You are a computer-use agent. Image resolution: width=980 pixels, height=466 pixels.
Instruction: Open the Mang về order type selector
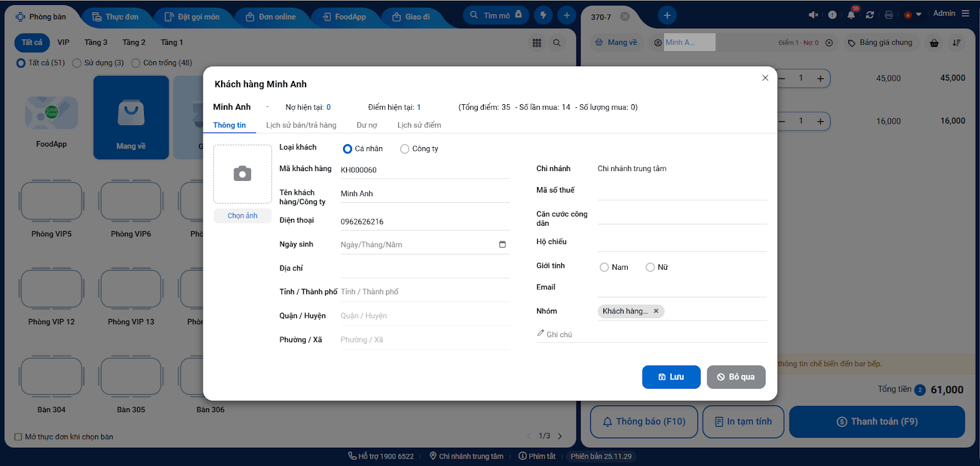pos(616,43)
